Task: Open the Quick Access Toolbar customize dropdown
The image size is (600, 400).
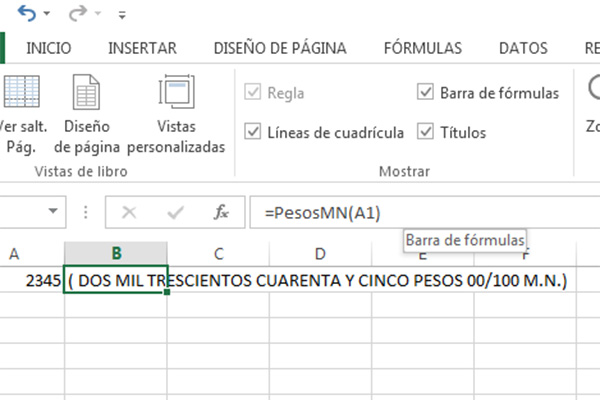Action: 121,16
